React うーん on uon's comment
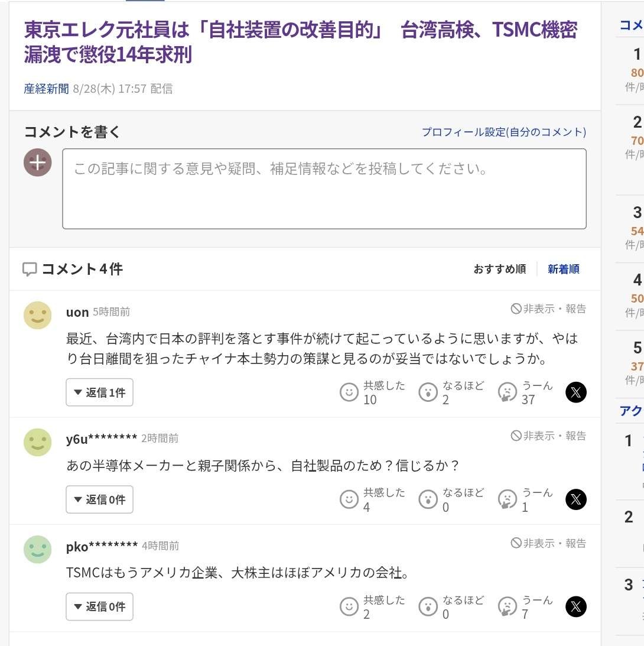Viewport: 644px width, 646px height. coord(508,392)
